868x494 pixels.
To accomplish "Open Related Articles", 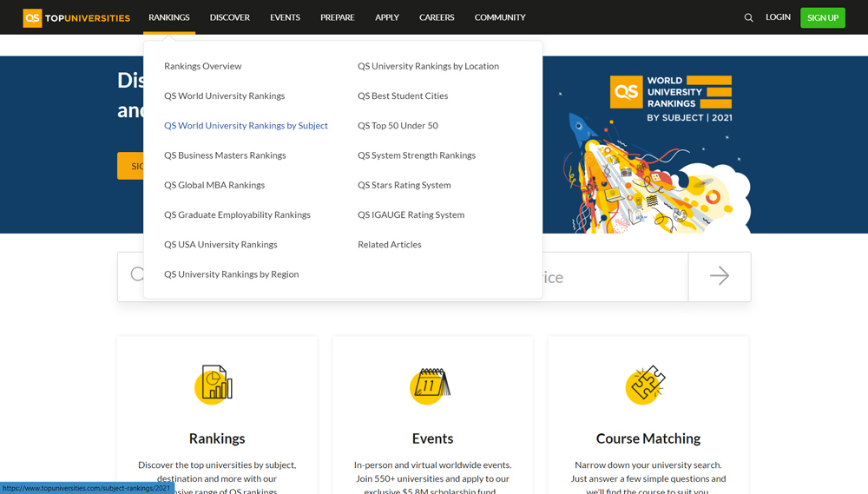I will tap(389, 245).
